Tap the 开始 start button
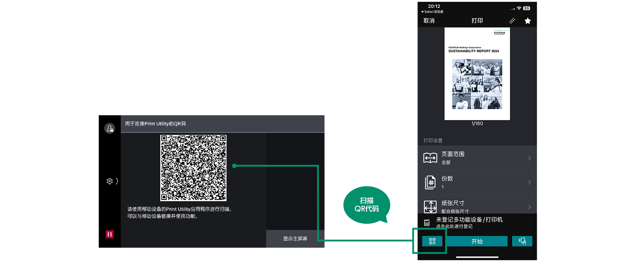 coord(477,241)
